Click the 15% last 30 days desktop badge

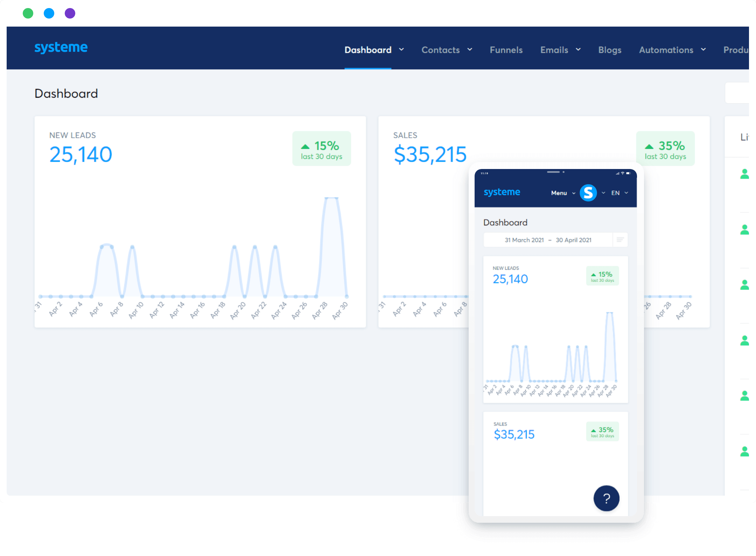point(321,149)
